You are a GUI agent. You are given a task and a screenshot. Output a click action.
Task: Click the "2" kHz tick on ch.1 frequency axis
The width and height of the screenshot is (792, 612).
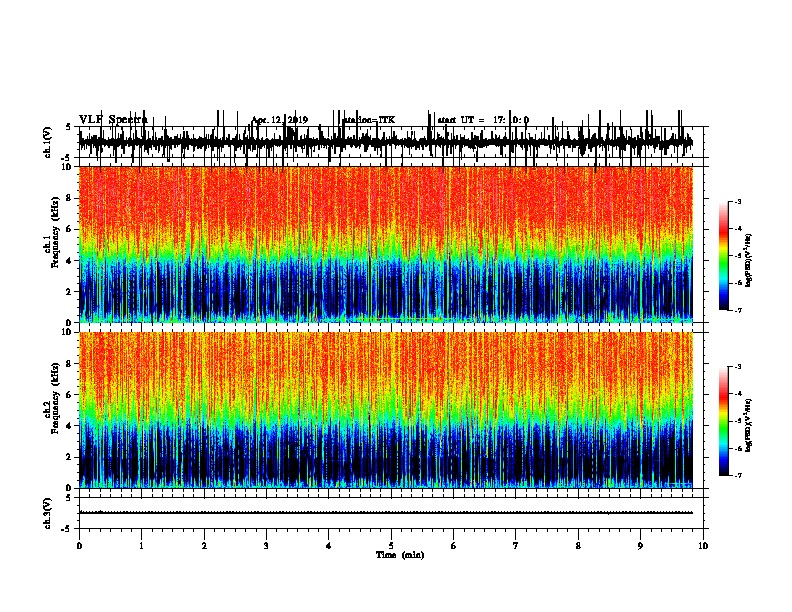pos(69,291)
